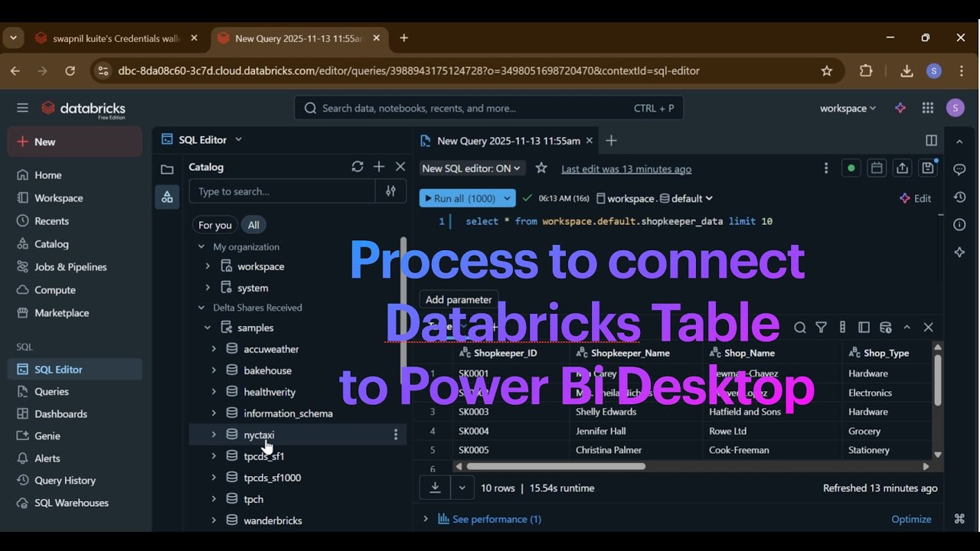Open browser extensions menu
Viewport: 980px width, 551px height.
pos(866,70)
